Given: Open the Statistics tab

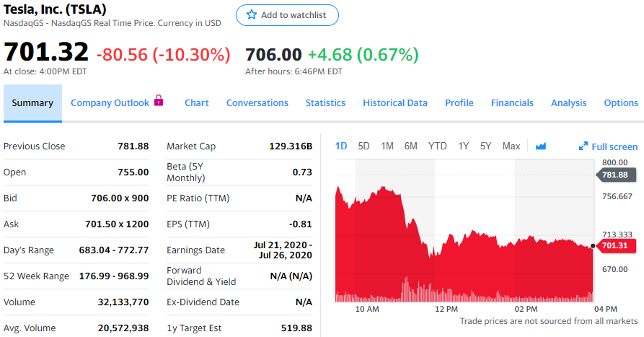Looking at the screenshot, I should 325,103.
